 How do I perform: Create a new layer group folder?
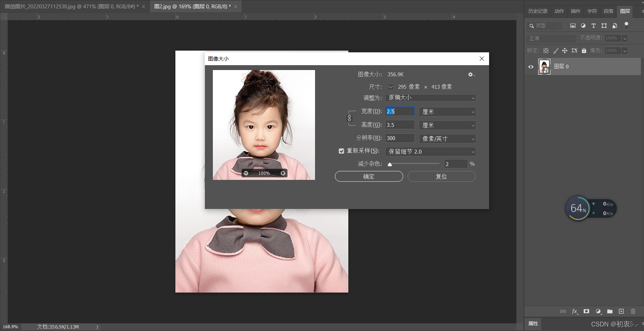[x=610, y=311]
